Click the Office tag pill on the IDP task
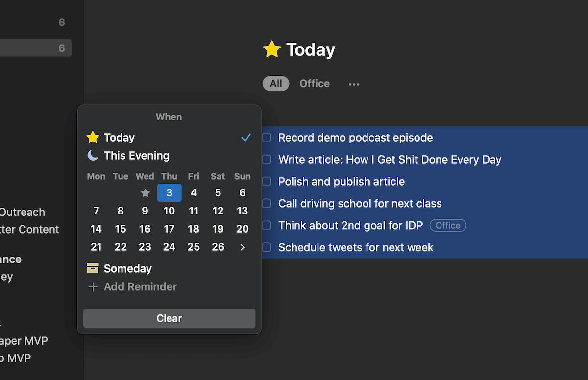 click(447, 225)
